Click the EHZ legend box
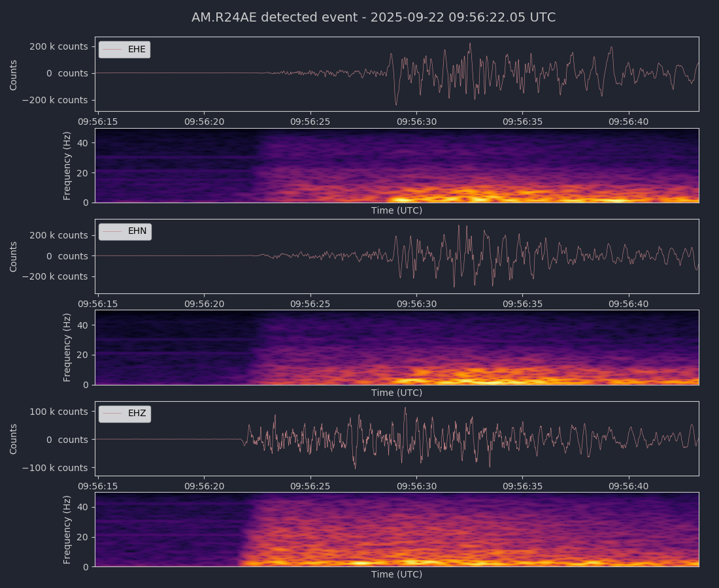Viewport: 719px width, 588px height. 125,414
